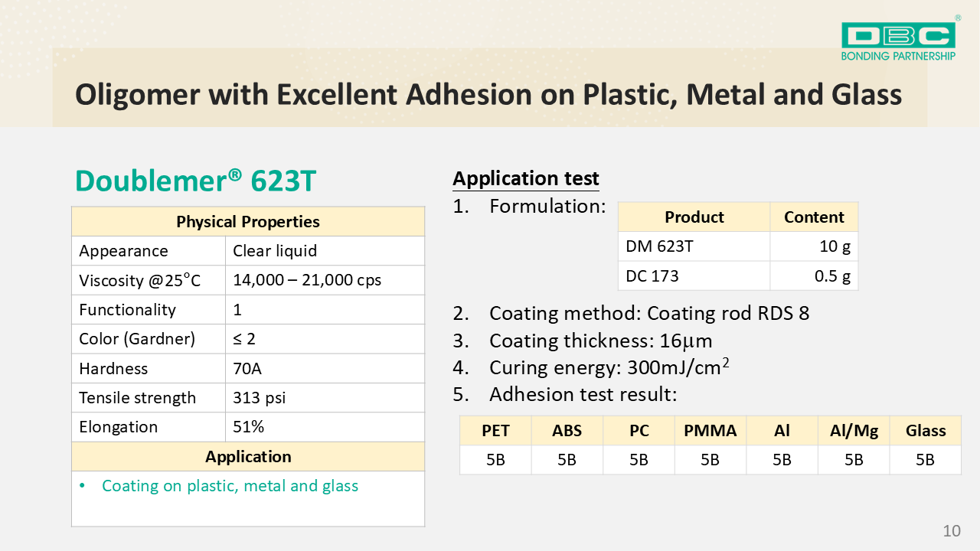
Task: Click the 5B result under Glass
Action: coord(925,460)
